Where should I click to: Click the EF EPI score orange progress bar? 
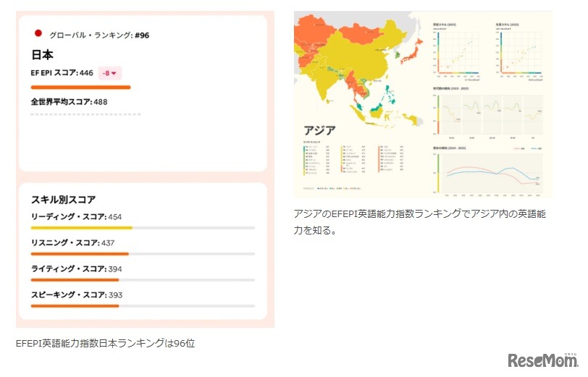pos(80,88)
